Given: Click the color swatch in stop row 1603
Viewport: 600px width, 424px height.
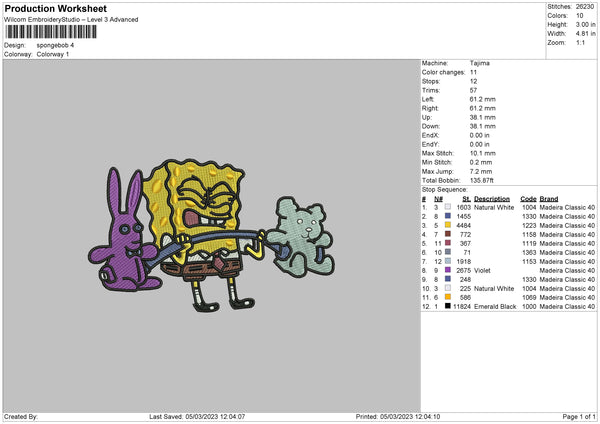Looking at the screenshot, I should point(447,207).
